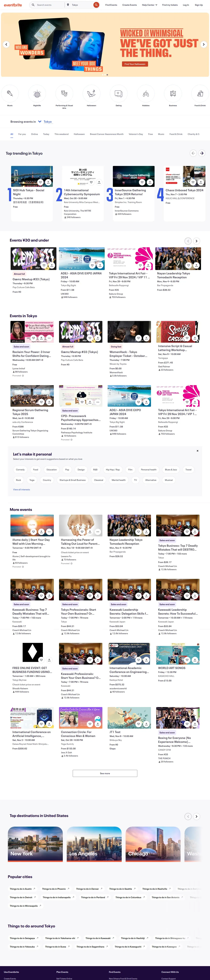Viewport: 210px width, 980px height.
Task: Click the See more button
Action: tap(105, 773)
